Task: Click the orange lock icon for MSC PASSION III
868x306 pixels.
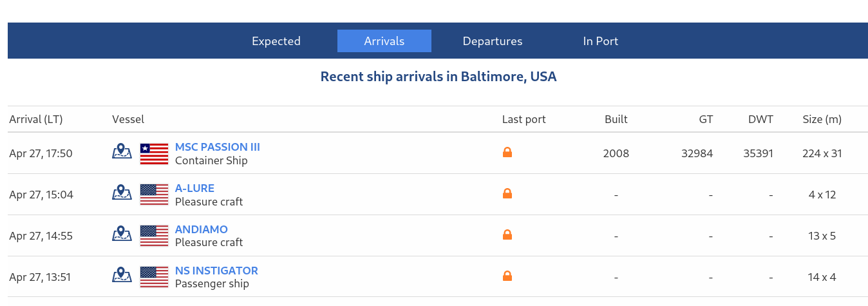Action: tap(507, 153)
